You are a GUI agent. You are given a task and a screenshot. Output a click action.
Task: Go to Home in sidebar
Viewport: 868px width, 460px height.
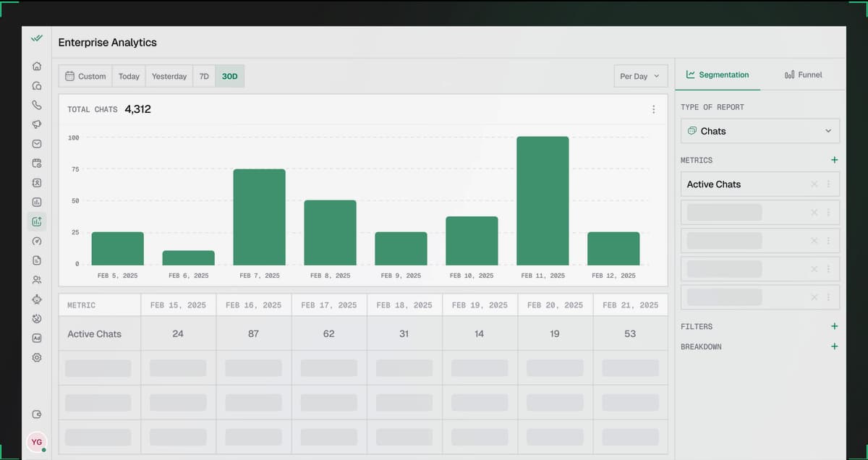tap(37, 66)
